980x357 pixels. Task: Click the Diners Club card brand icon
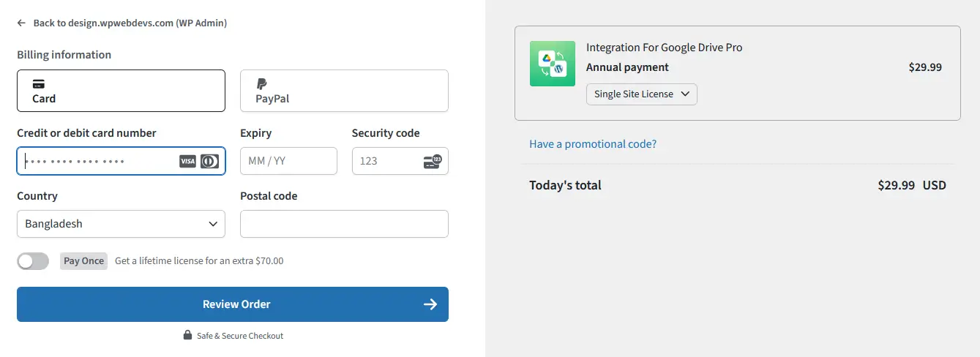210,161
